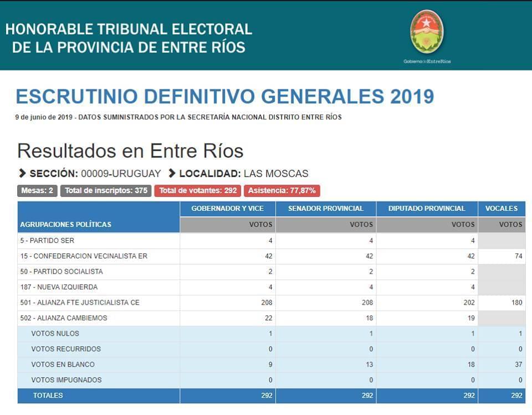Viewport: 532px width, 415px height.
Task: Click the VOTOS EN BLANCO row label
Action: pyautogui.click(x=63, y=365)
